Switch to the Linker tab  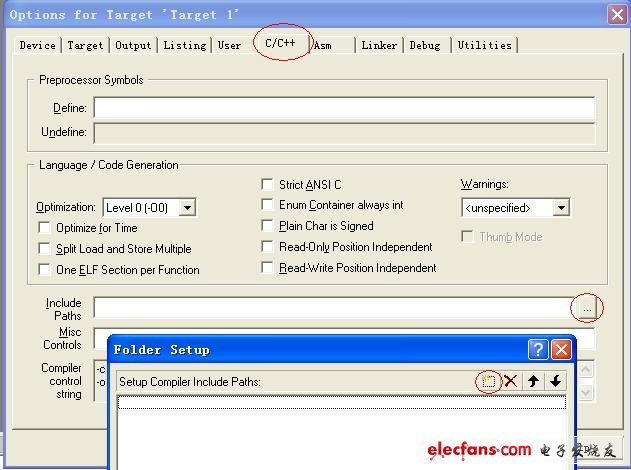coord(379,45)
